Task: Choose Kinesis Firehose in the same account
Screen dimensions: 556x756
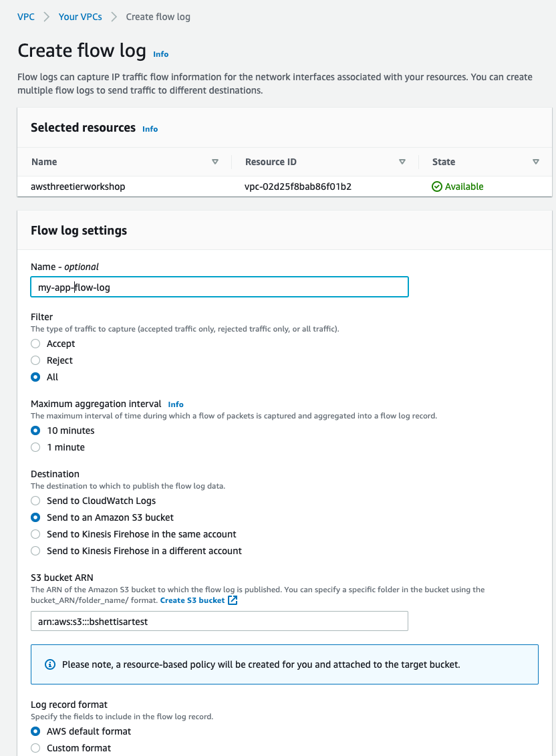Action: coord(36,534)
